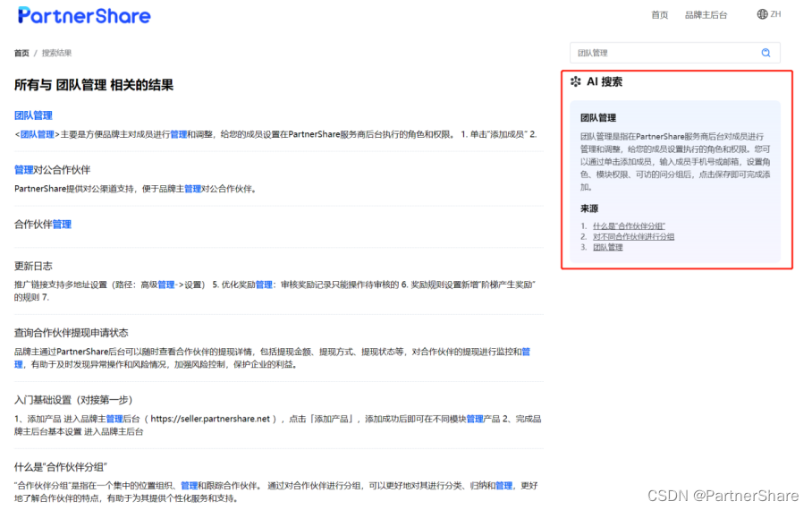Click the AI 搜索 panel title
The width and height of the screenshot is (812, 510).
(605, 81)
